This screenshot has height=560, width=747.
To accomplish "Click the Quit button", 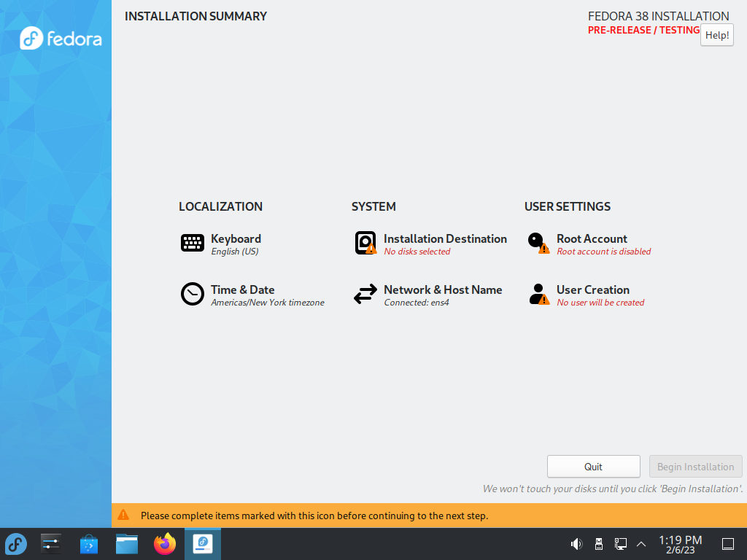I will click(594, 467).
